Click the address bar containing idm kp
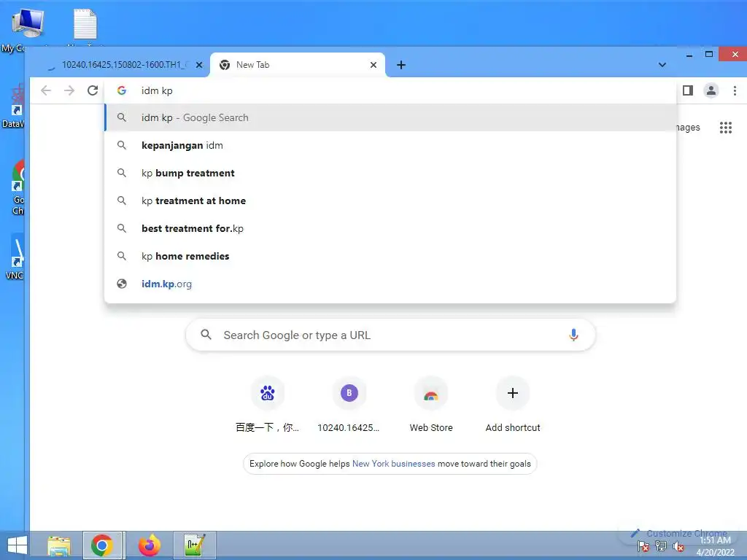 391,90
